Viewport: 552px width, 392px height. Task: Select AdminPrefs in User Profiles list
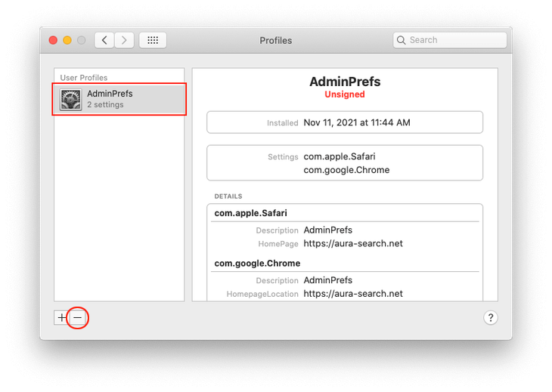tap(119, 99)
